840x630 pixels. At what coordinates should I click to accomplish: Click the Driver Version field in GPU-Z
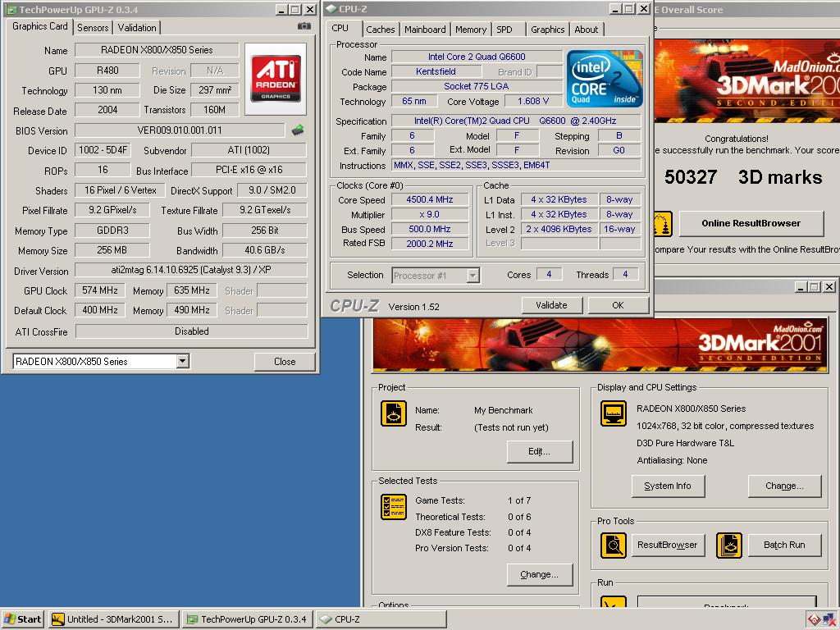click(x=191, y=269)
